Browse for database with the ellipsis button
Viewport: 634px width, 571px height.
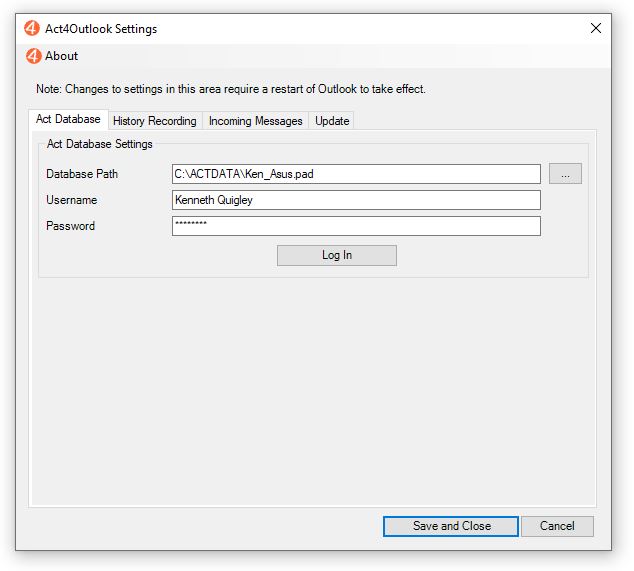tap(565, 174)
